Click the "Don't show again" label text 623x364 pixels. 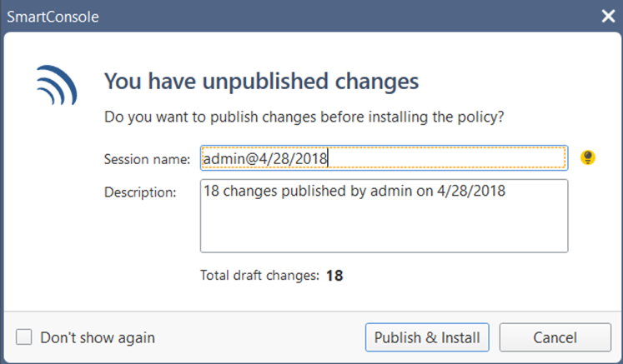point(98,337)
